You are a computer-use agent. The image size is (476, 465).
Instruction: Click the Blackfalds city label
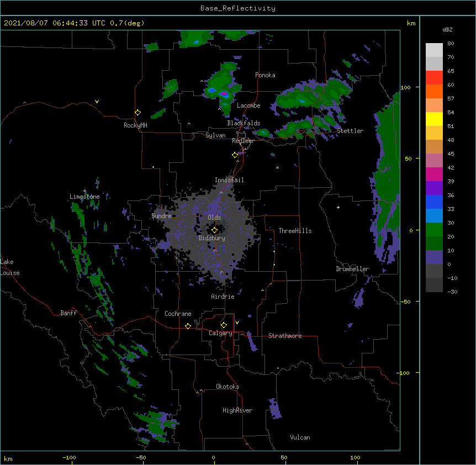coord(244,123)
